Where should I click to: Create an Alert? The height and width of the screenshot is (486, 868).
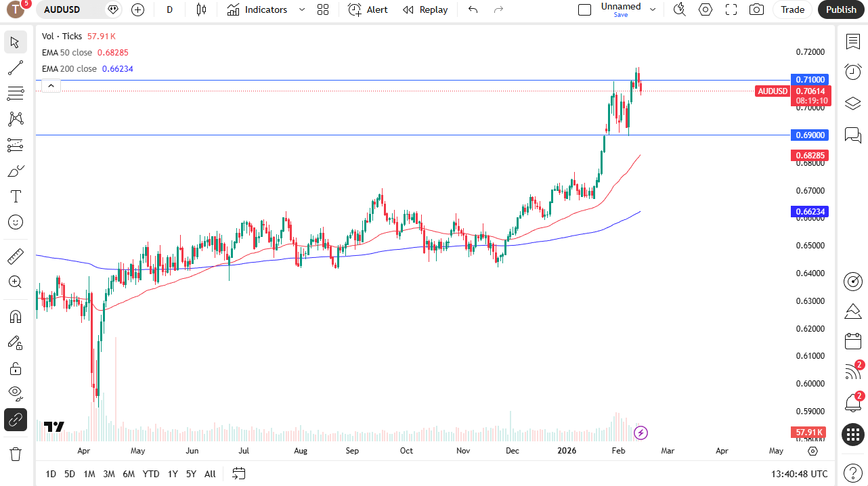pos(368,9)
